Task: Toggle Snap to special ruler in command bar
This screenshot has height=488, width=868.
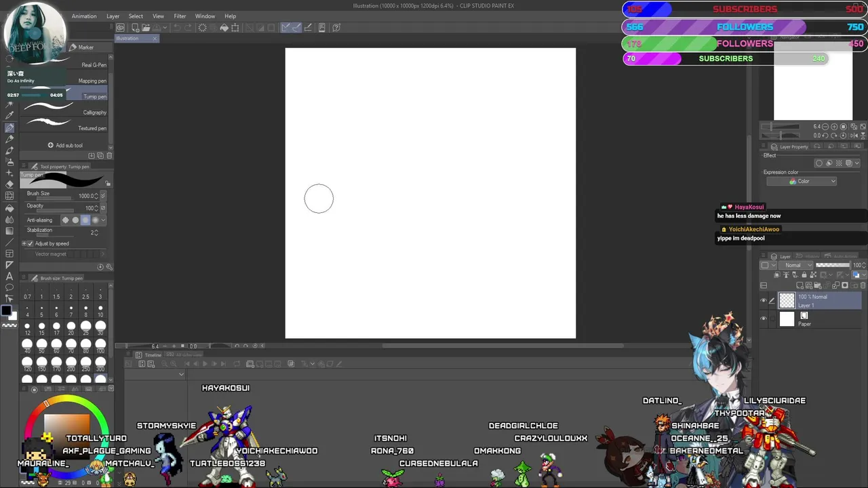Action: pyautogui.click(x=296, y=28)
